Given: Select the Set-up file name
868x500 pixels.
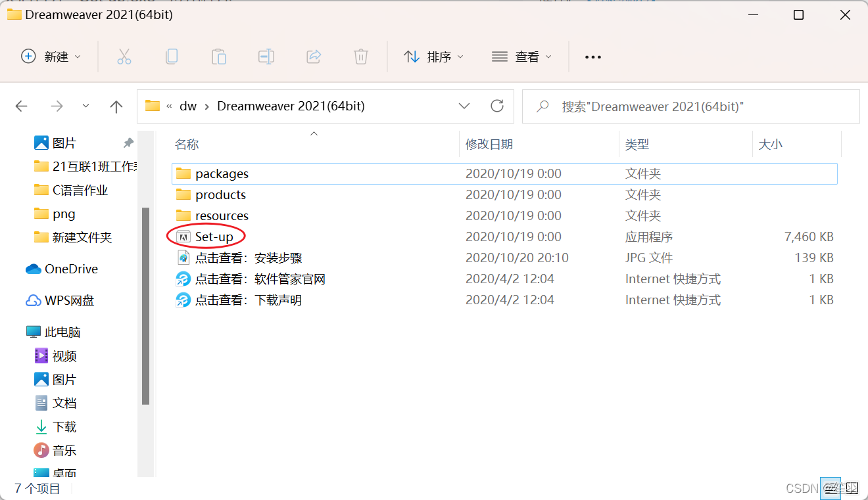Looking at the screenshot, I should click(x=214, y=237).
